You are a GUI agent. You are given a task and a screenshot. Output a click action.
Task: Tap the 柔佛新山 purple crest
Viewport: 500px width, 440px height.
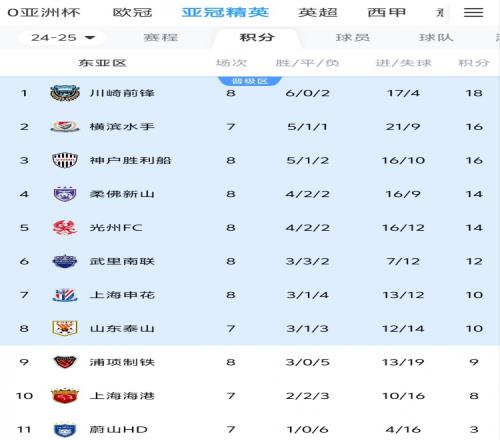(x=65, y=194)
